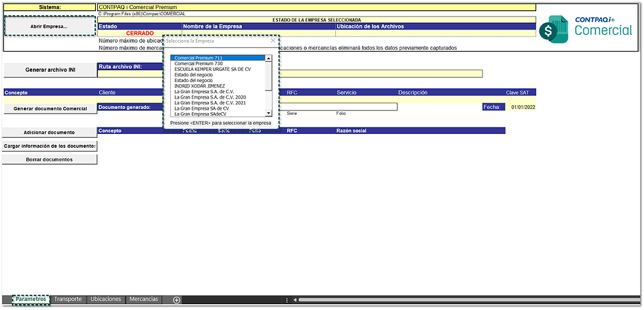The height and width of the screenshot is (310, 644).
Task: Open the Ubicaciones sheet tab
Action: pos(106,299)
